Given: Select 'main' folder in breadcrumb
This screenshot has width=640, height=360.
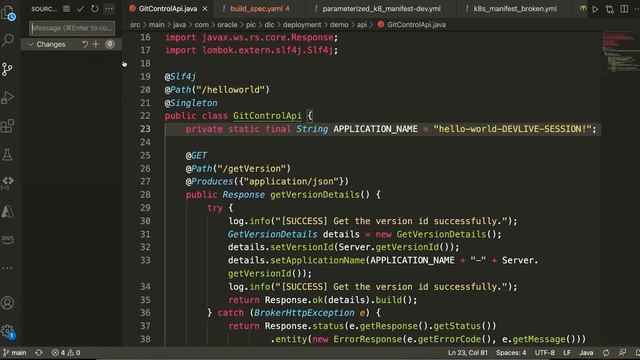Looking at the screenshot, I should [x=156, y=24].
